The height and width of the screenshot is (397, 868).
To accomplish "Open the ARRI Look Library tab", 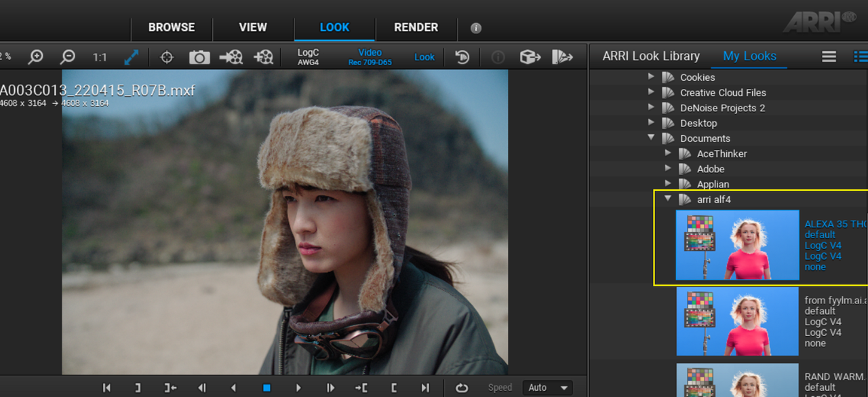I will [650, 56].
